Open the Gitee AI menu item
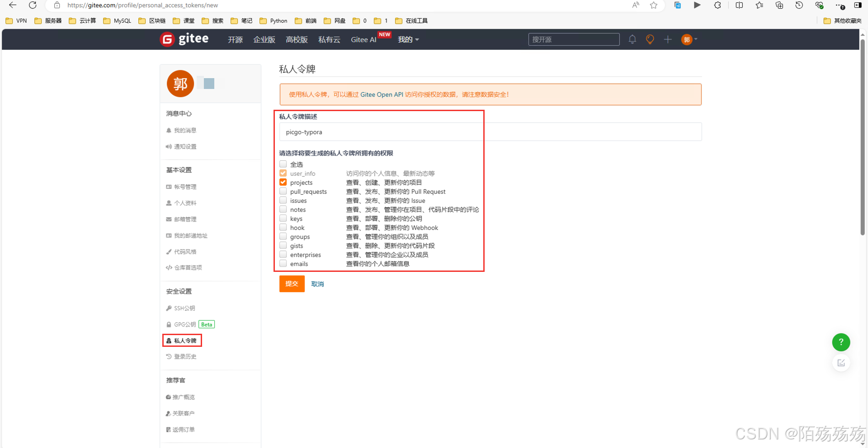 pos(363,40)
